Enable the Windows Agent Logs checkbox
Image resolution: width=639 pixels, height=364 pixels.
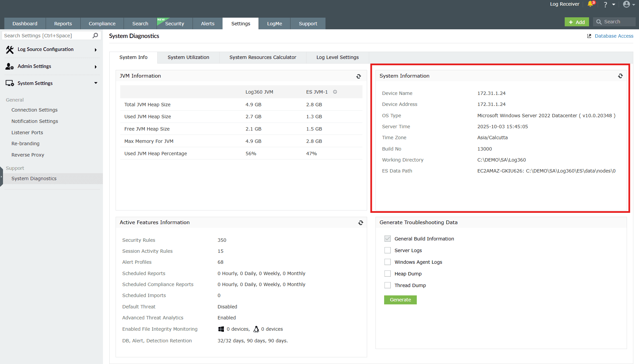coord(387,262)
